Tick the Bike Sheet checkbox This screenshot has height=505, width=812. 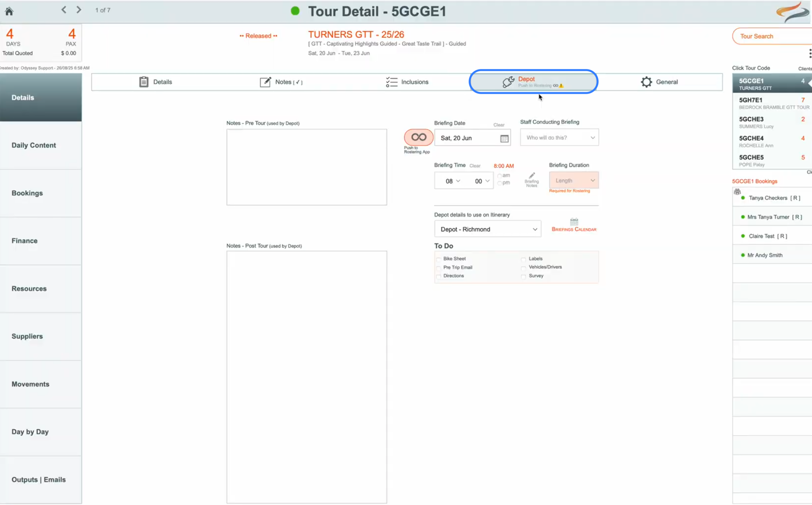click(x=438, y=259)
